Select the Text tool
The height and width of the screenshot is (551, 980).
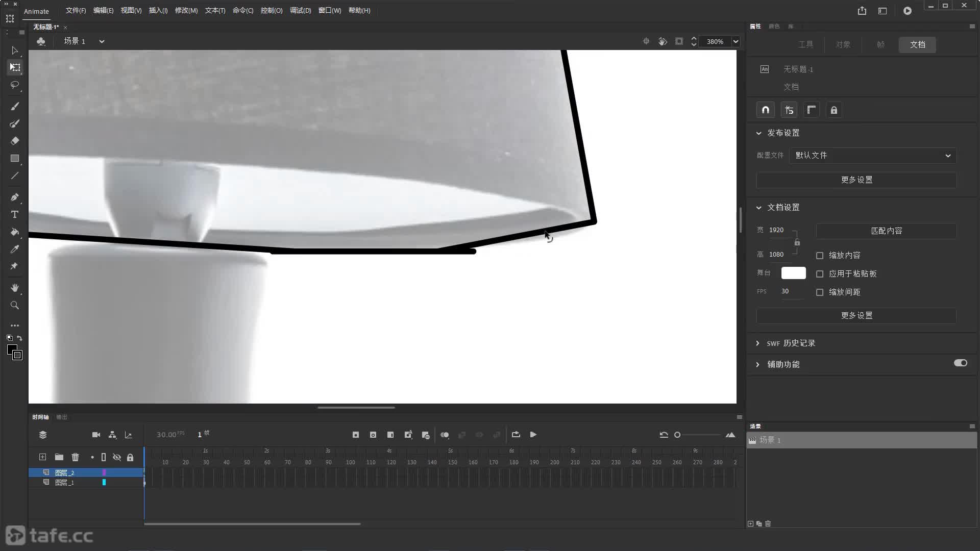click(15, 214)
